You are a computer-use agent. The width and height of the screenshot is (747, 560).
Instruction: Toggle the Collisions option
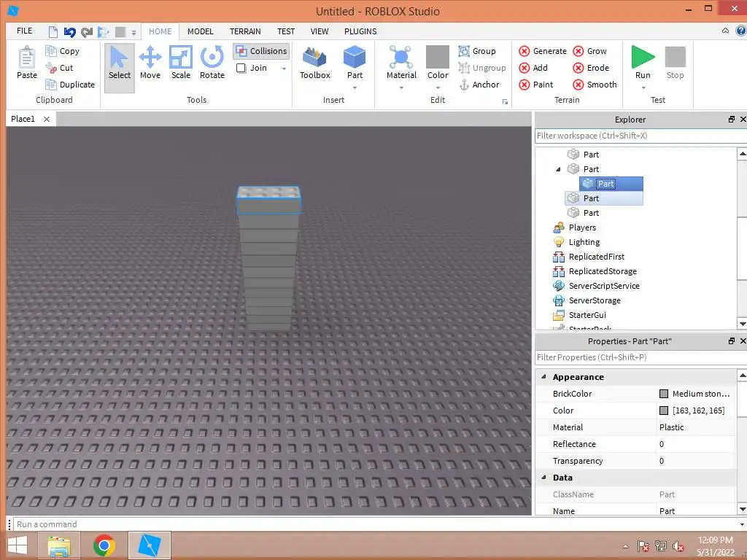pos(262,51)
